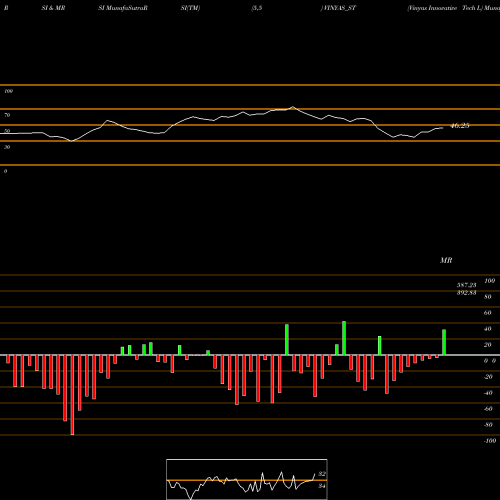
Task: Click the MR axis label 80
Action: tap(487, 297)
